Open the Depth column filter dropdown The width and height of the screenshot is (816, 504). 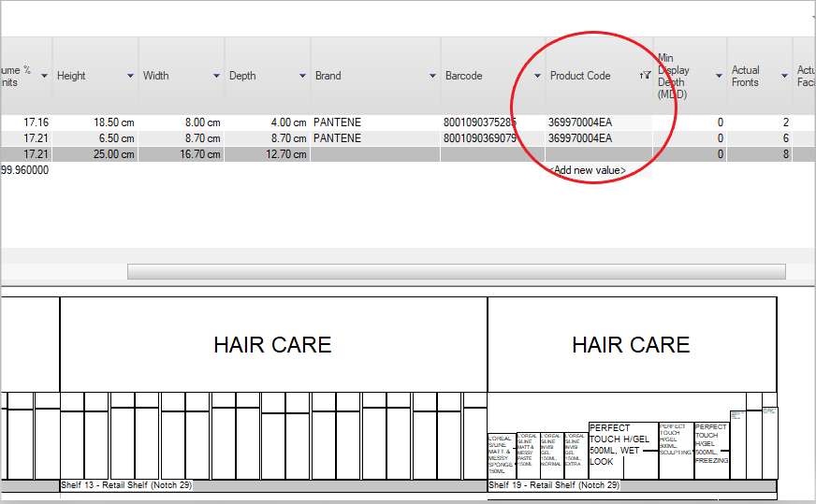(x=302, y=76)
